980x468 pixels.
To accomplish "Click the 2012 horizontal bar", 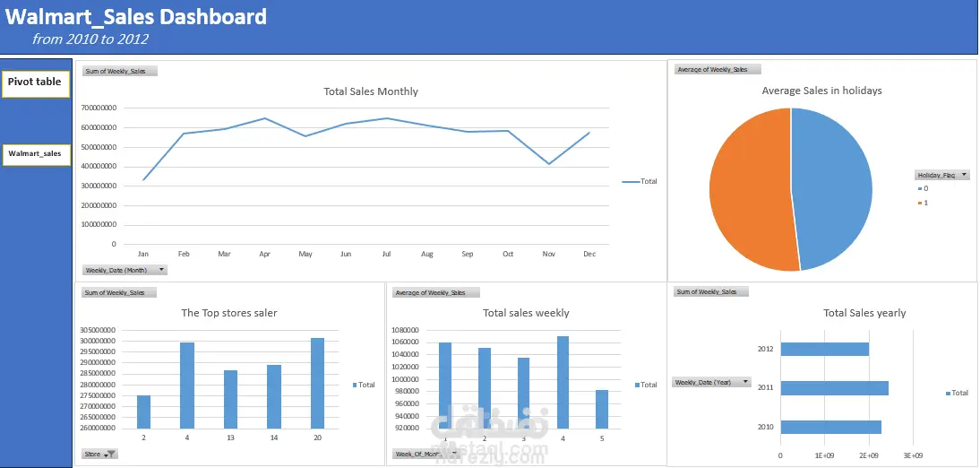I will [x=825, y=349].
